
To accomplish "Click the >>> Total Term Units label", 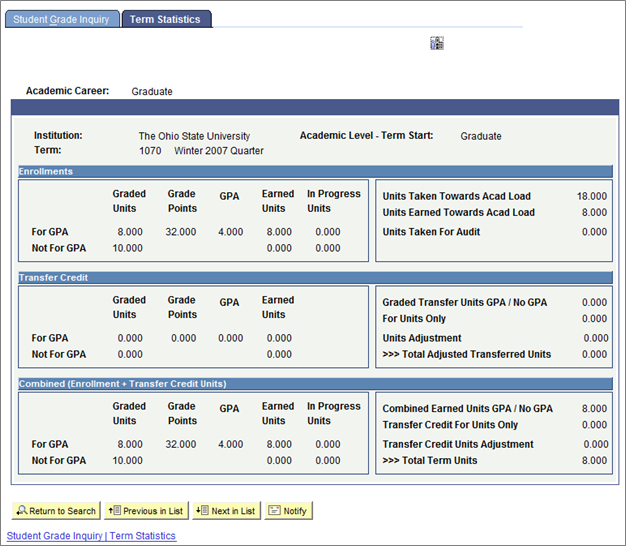I will pos(430,460).
